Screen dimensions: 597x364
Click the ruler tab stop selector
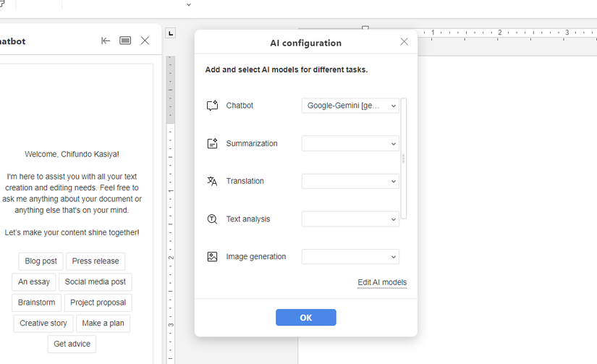(x=171, y=33)
